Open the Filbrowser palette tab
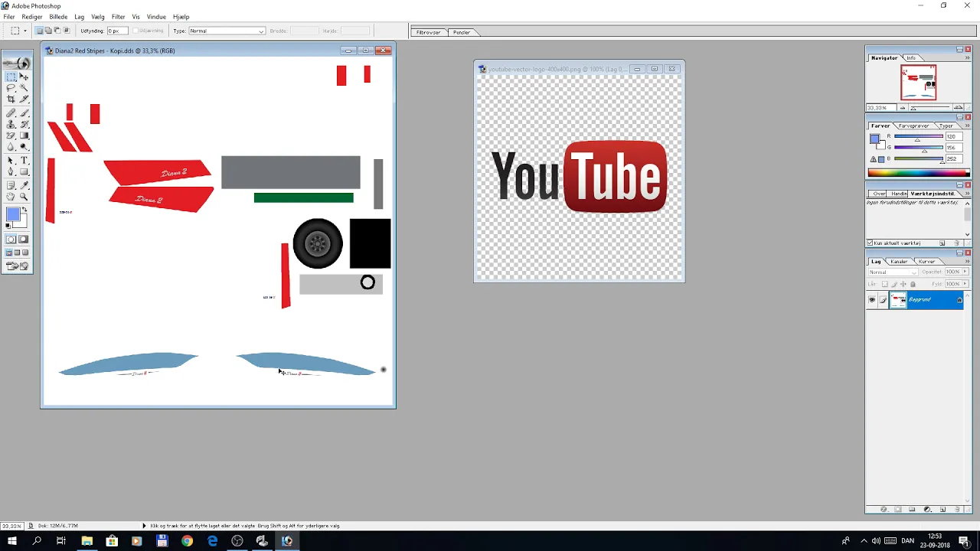Image resolution: width=980 pixels, height=551 pixels. [428, 32]
